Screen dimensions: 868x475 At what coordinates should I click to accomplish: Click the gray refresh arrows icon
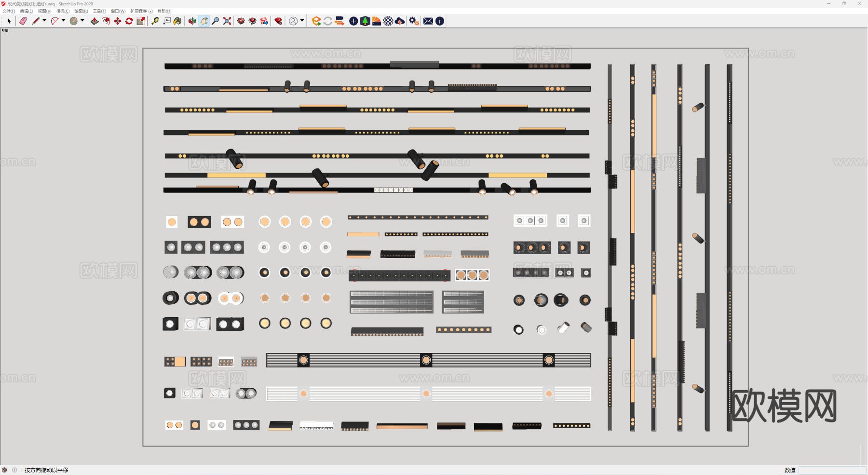pos(328,21)
